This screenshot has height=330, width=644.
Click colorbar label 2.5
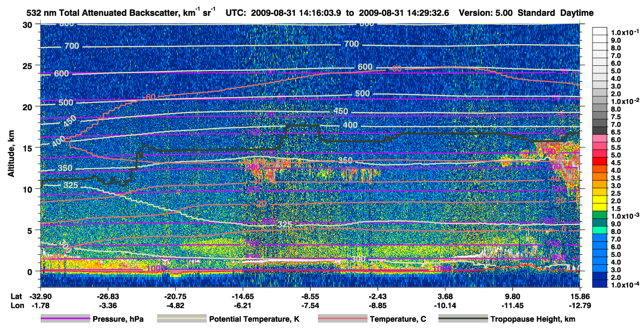click(615, 194)
